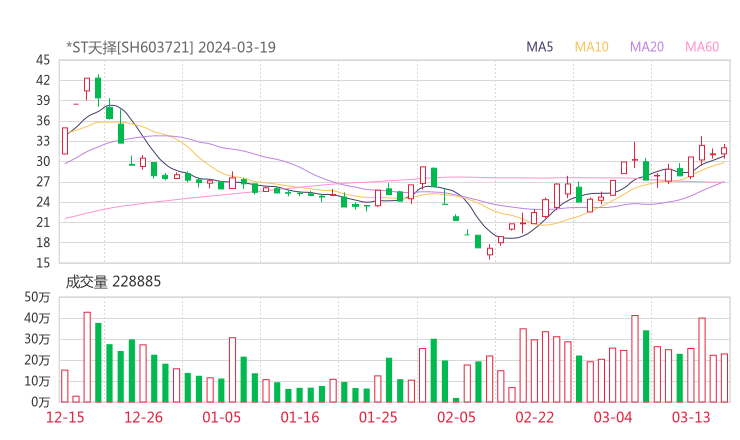This screenshot has height=440, width=740.
Task: Click the 0万 volume axis label
Action: coord(41,402)
